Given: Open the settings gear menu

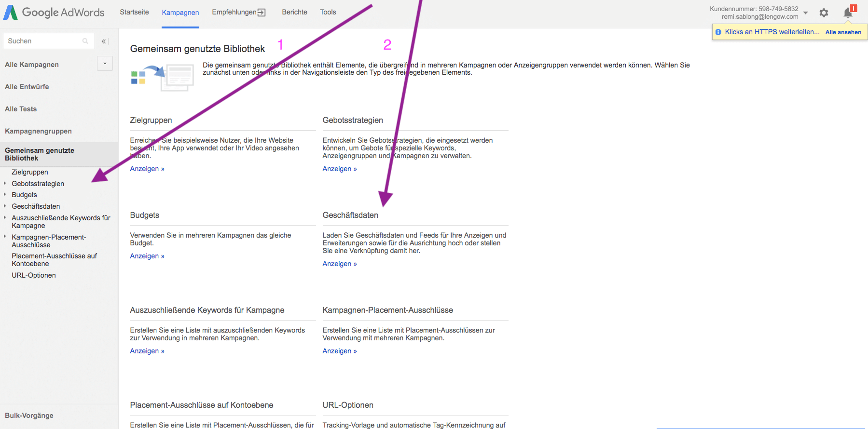Looking at the screenshot, I should coord(824,13).
